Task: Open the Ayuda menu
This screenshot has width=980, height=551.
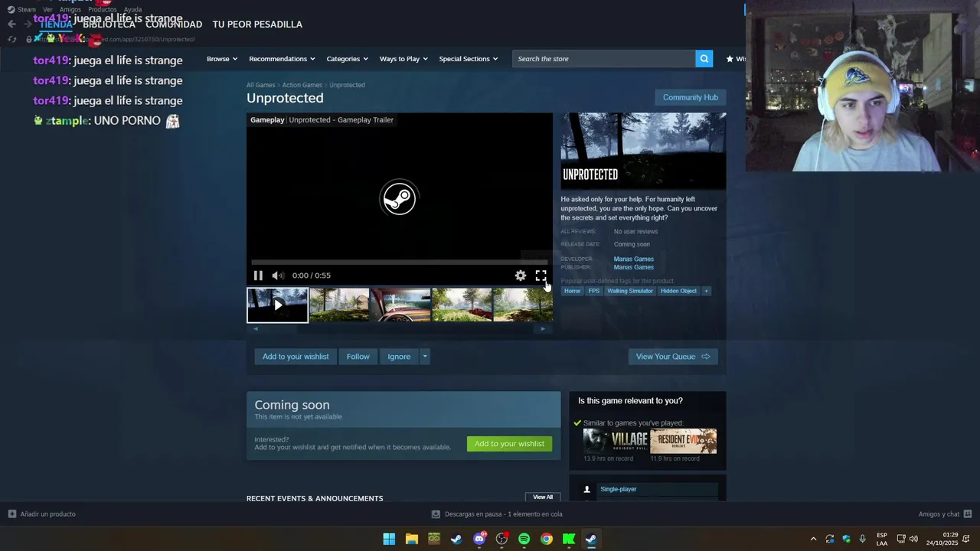Action: (x=132, y=10)
